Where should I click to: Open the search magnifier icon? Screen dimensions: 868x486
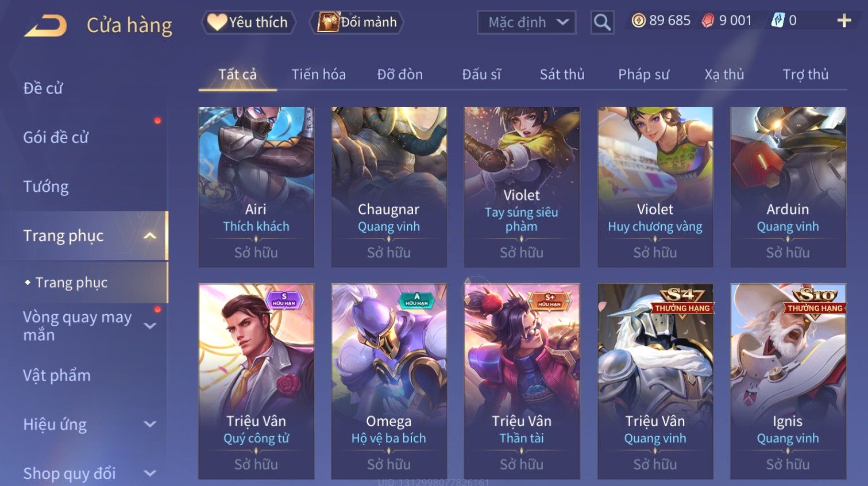(x=602, y=22)
